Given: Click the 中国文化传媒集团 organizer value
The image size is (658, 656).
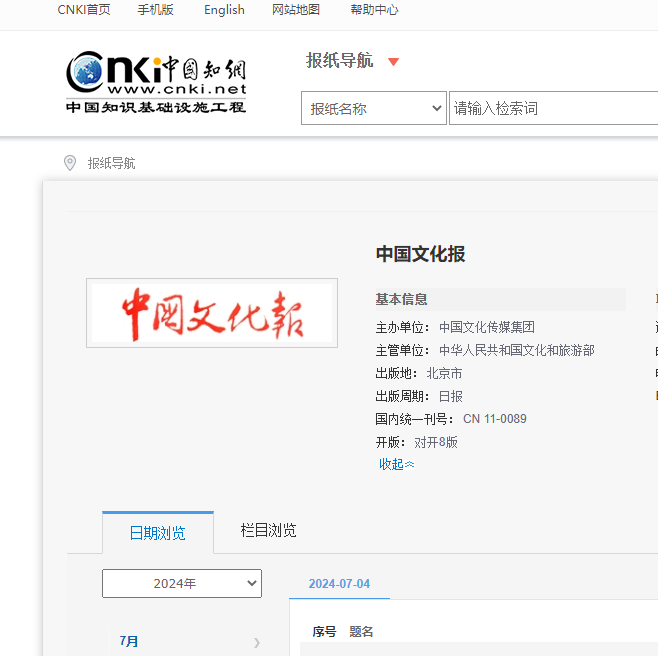Looking at the screenshot, I should (x=487, y=327).
